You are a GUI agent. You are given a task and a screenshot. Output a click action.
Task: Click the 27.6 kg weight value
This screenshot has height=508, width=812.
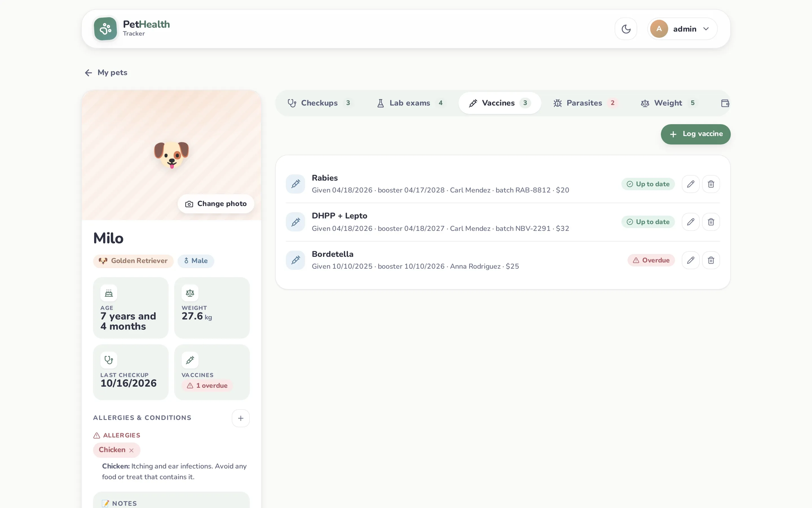coord(197,316)
